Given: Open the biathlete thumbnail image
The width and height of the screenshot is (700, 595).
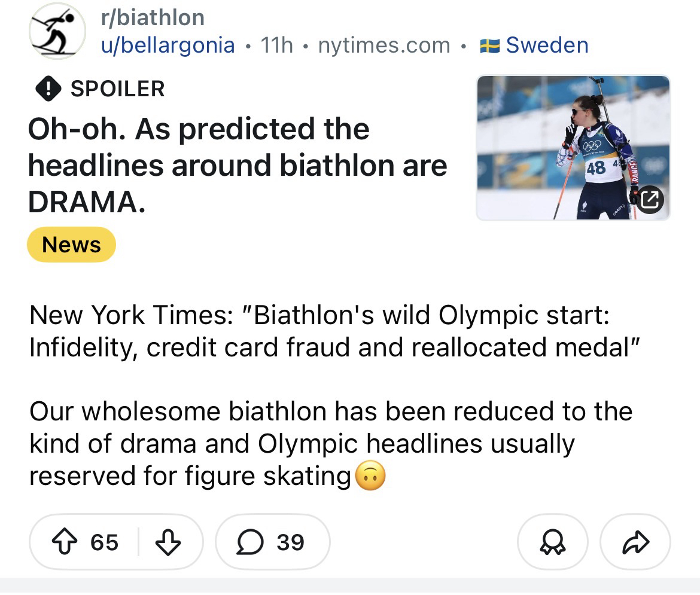Looking at the screenshot, I should [x=562, y=148].
